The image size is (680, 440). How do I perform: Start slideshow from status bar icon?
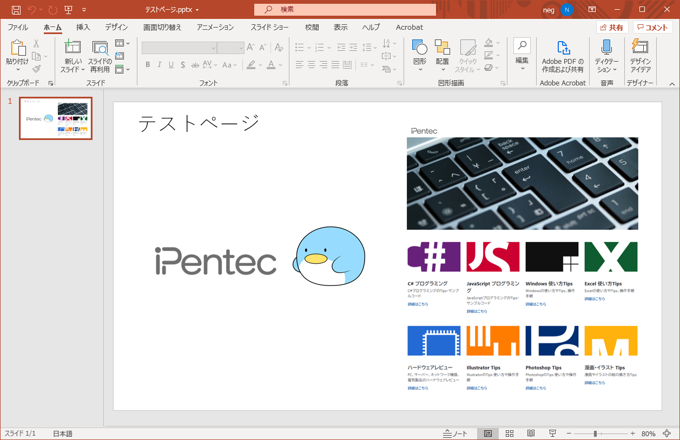coord(552,433)
